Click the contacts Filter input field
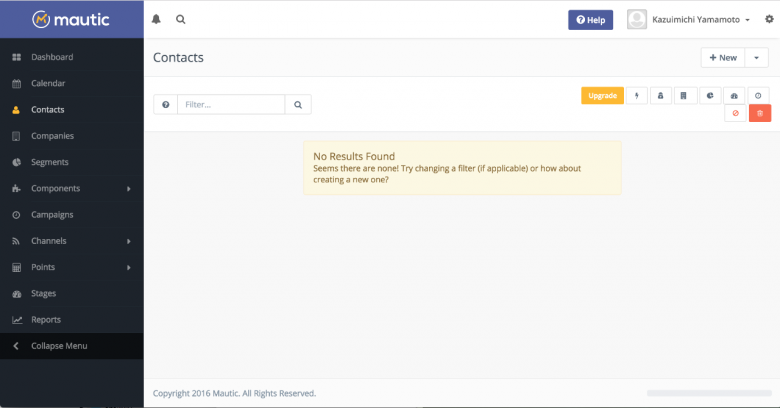 231,104
